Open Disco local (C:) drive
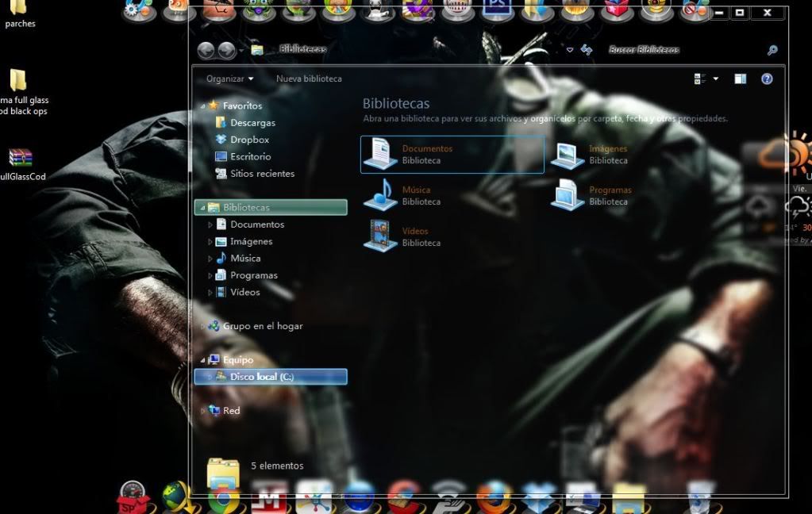Image resolution: width=812 pixels, height=514 pixels. point(271,376)
